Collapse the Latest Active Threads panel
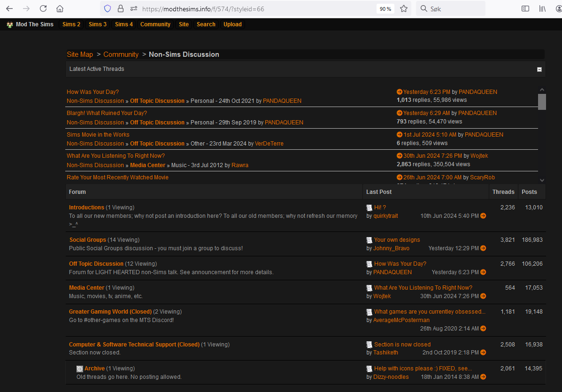562x392 pixels. click(539, 69)
